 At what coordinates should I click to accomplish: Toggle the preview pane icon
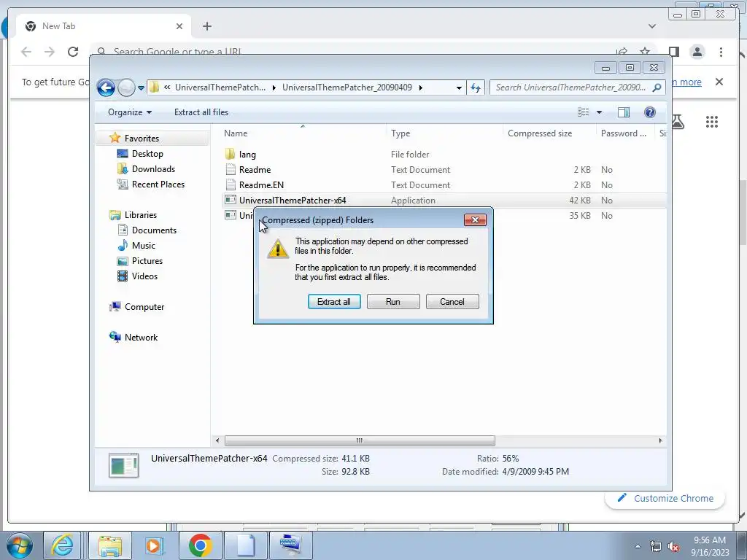tap(624, 112)
